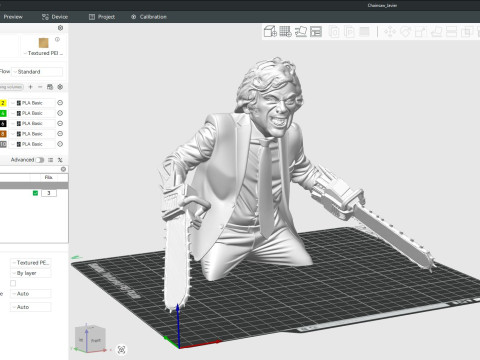Open the By layer sequence dropdown
Viewport: 480px width, 360px height.
(31, 273)
